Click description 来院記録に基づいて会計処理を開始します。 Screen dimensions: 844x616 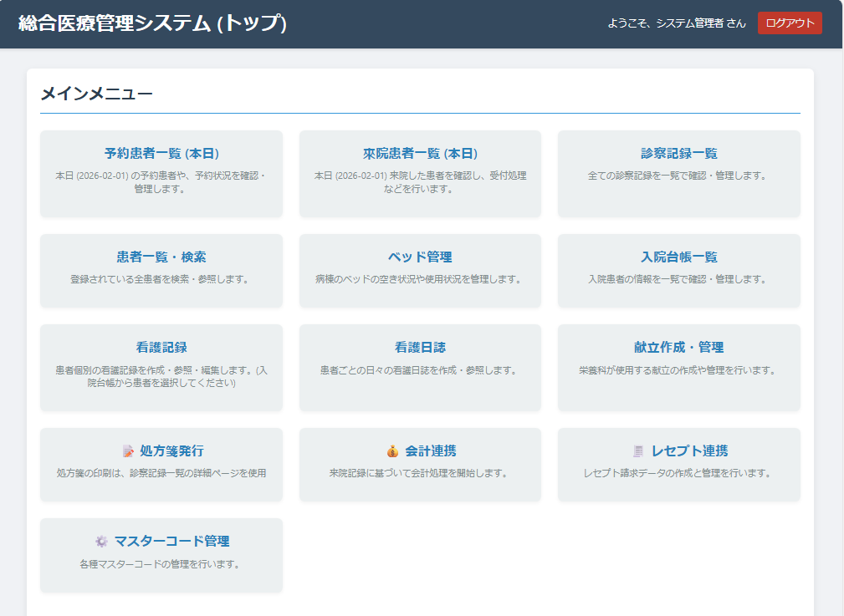click(x=420, y=473)
